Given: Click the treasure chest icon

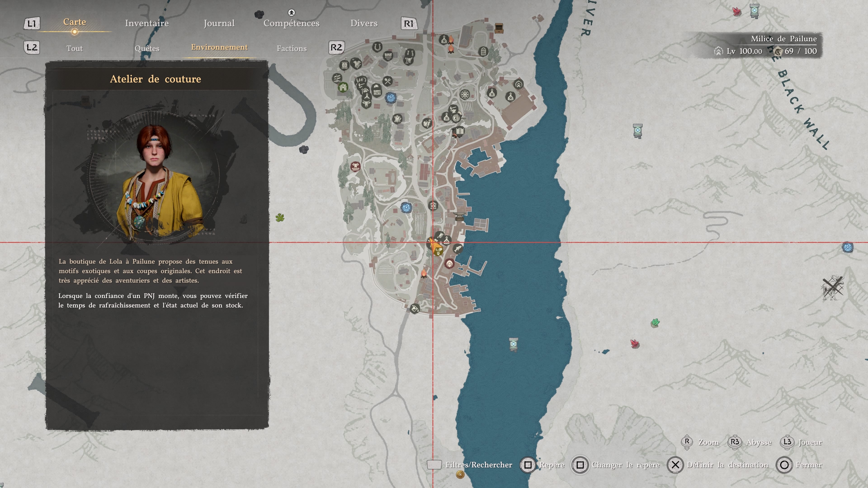Looking at the screenshot, I should click(x=499, y=28).
